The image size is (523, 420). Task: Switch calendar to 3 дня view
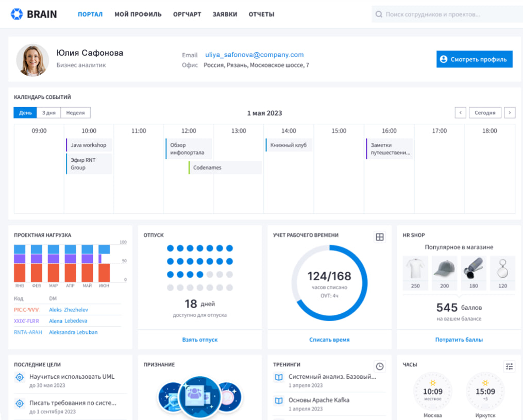click(49, 113)
